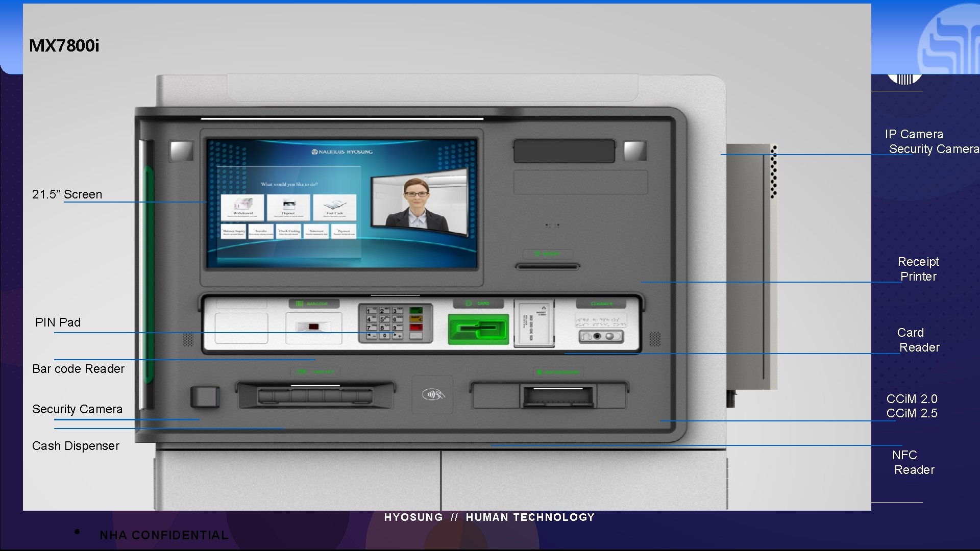Open the Statement option

(x=316, y=231)
